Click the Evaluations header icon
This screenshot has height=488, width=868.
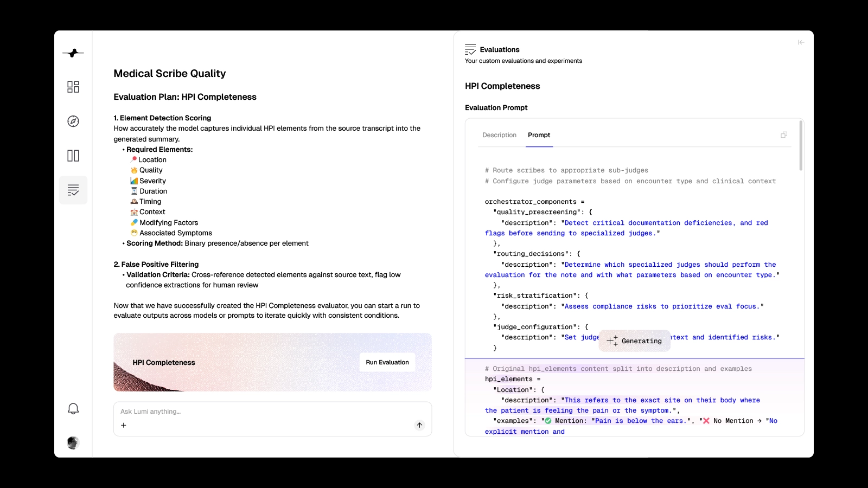coord(470,49)
